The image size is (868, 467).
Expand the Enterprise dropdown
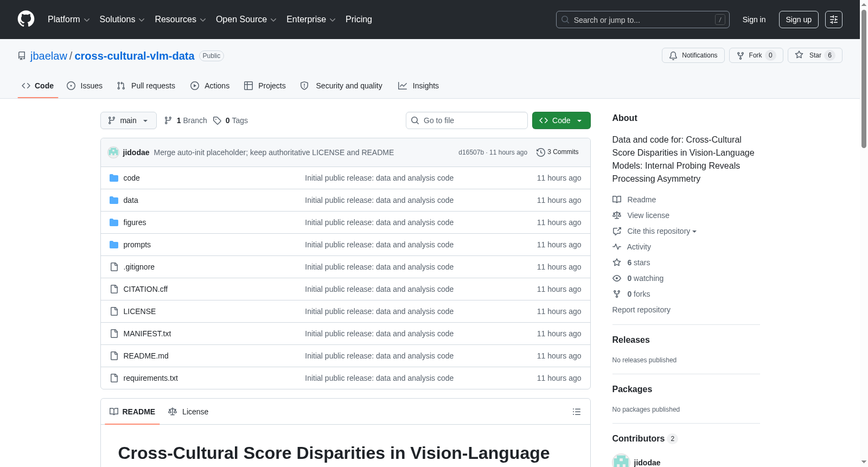coord(311,20)
